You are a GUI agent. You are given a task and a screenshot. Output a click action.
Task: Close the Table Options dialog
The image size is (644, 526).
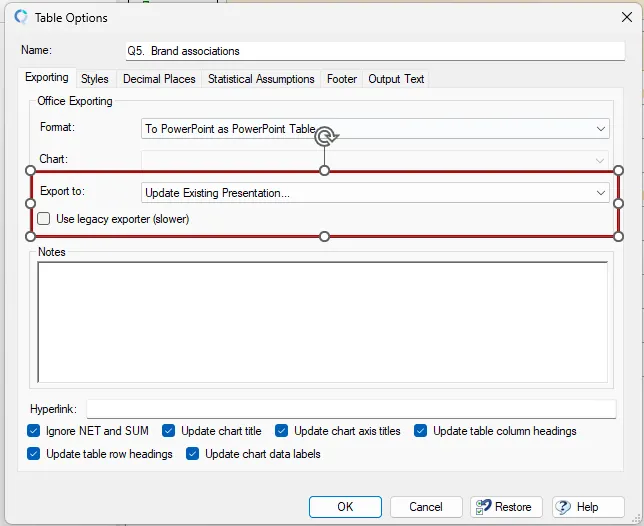[626, 17]
